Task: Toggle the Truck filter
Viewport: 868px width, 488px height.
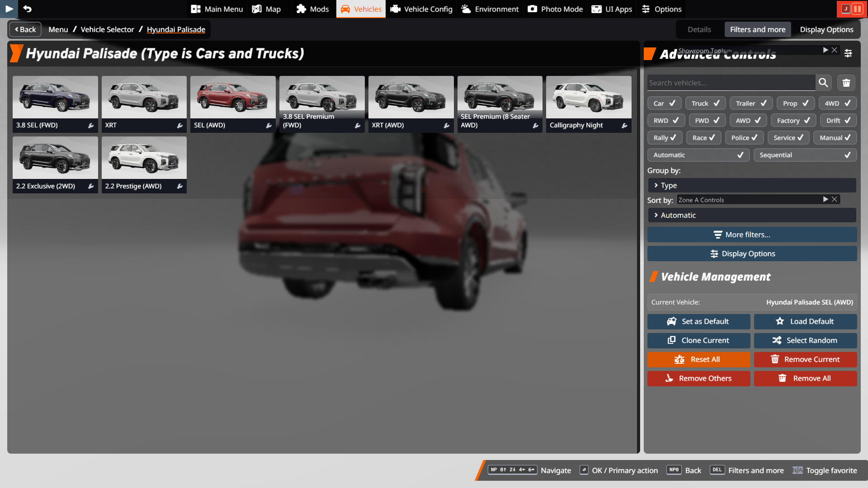Action: pyautogui.click(x=705, y=103)
